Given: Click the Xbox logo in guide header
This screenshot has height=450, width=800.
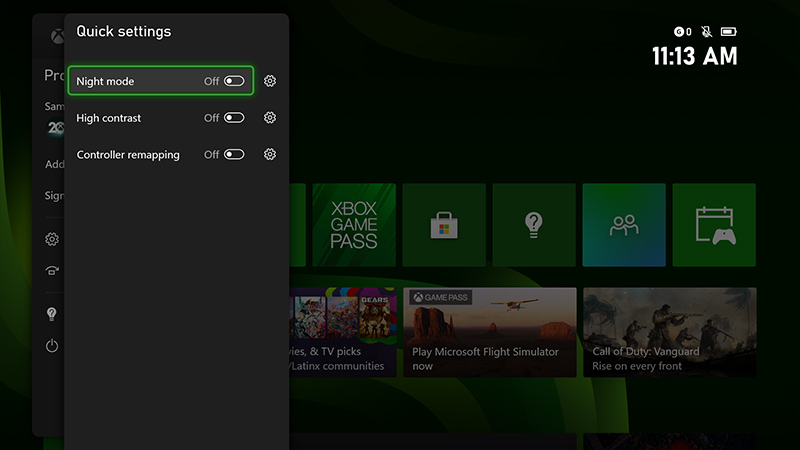Looking at the screenshot, I should click(x=57, y=36).
